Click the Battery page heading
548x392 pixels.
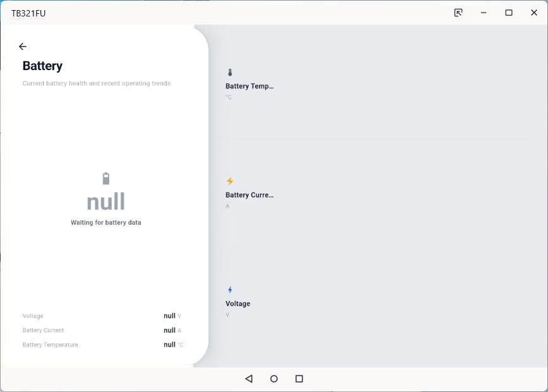42,66
